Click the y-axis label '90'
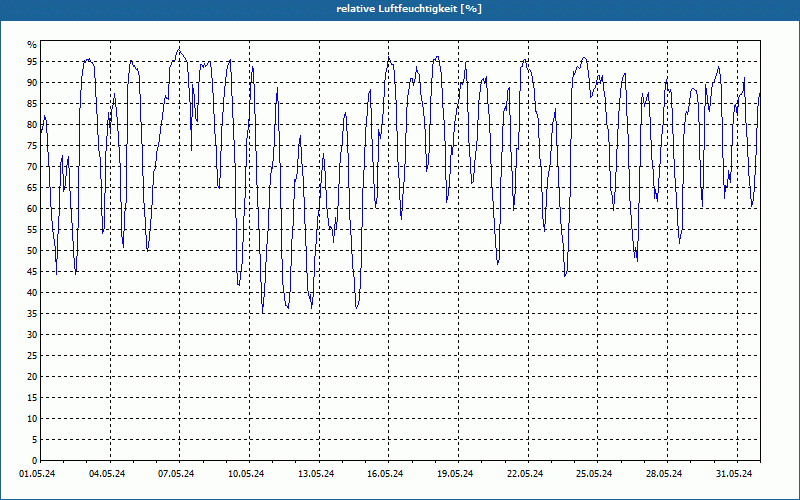This screenshot has width=800, height=500. (x=32, y=83)
